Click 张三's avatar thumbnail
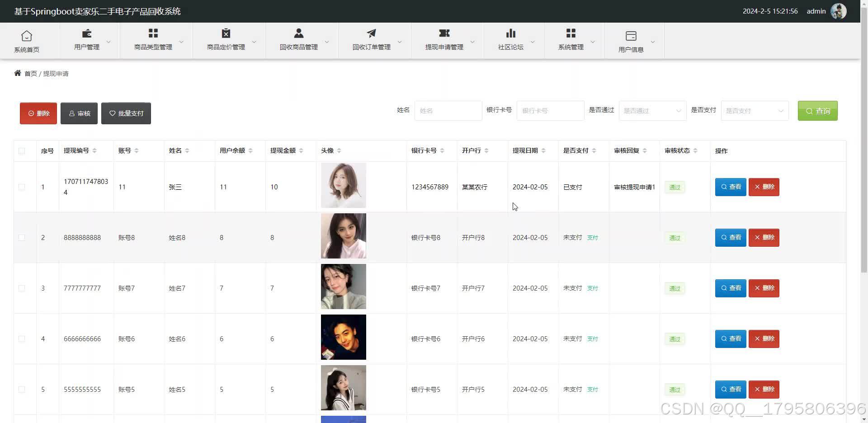 pos(344,185)
